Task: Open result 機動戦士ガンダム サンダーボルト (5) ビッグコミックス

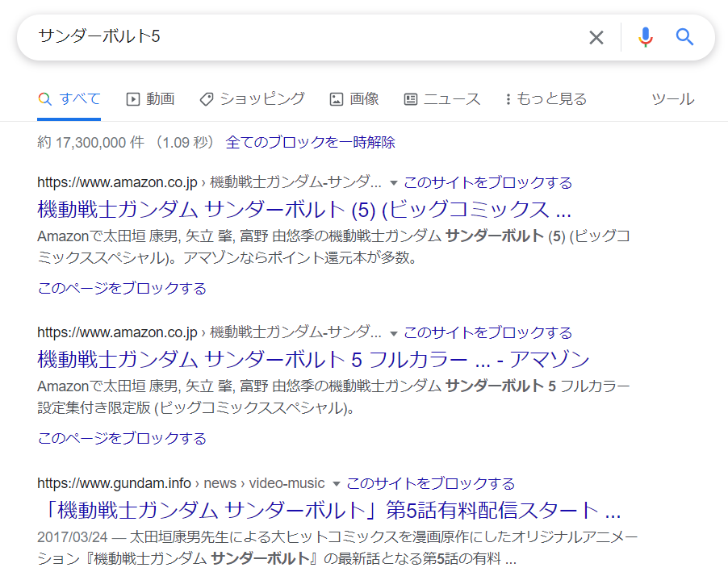Action: click(304, 210)
